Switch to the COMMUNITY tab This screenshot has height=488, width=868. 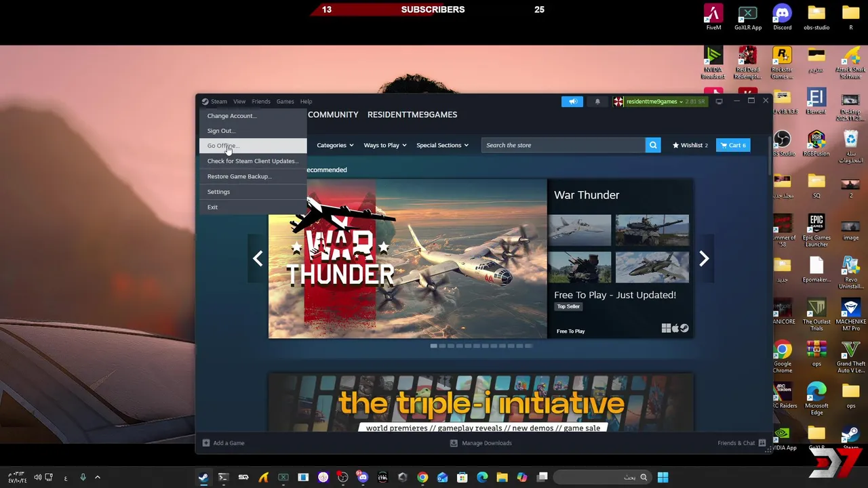(x=333, y=115)
